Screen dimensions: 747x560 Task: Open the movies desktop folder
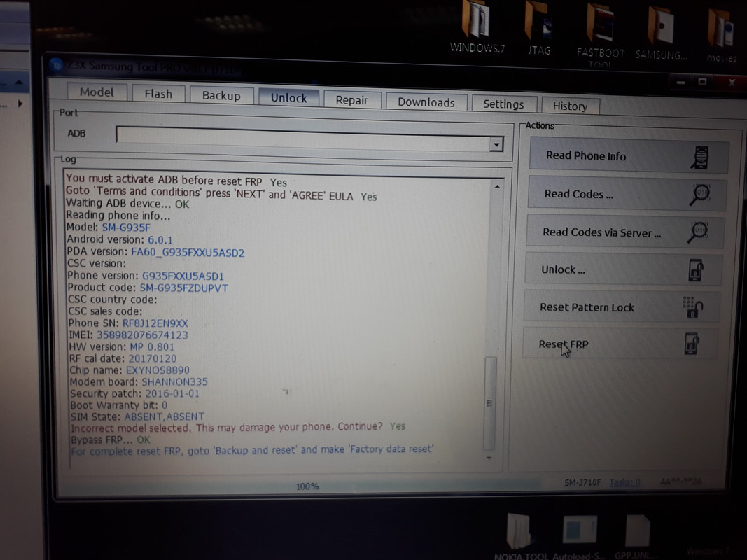pos(721,36)
